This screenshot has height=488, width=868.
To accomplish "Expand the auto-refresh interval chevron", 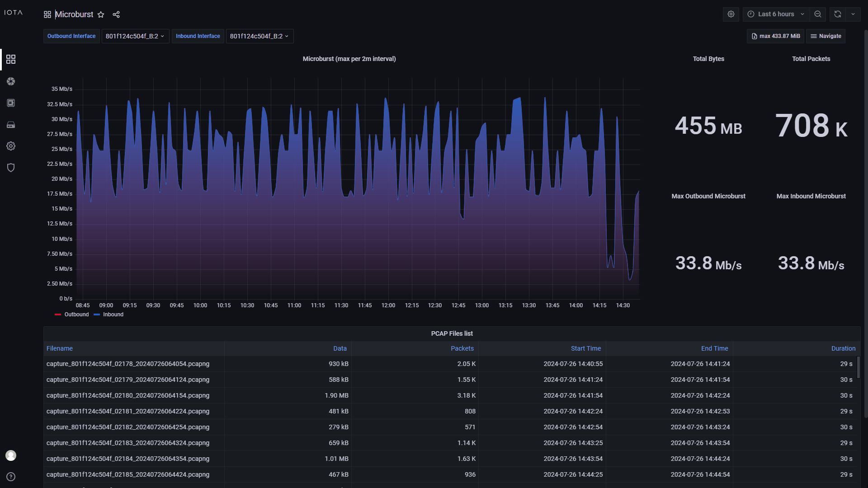I will (x=854, y=14).
